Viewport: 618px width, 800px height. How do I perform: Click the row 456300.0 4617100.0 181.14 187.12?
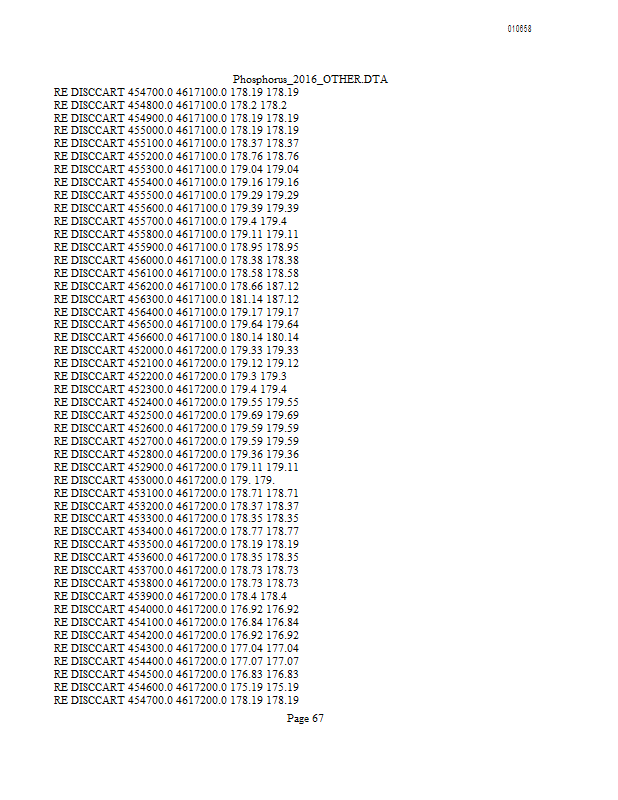[x=177, y=299]
